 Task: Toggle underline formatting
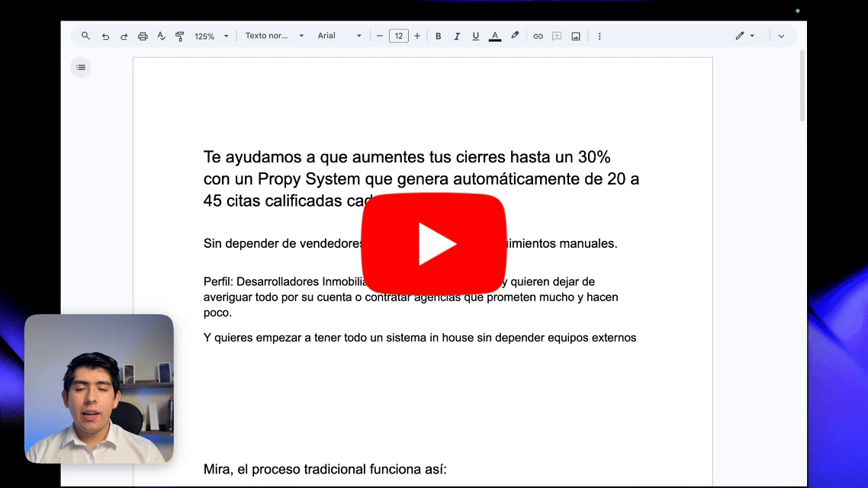pos(475,36)
